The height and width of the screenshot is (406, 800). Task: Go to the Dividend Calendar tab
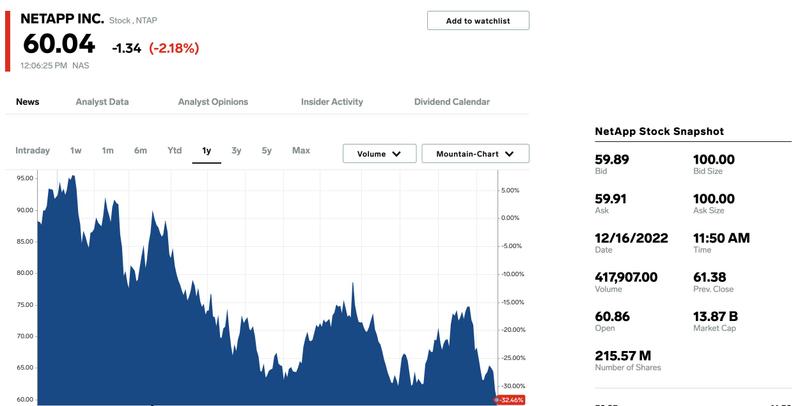[452, 102]
